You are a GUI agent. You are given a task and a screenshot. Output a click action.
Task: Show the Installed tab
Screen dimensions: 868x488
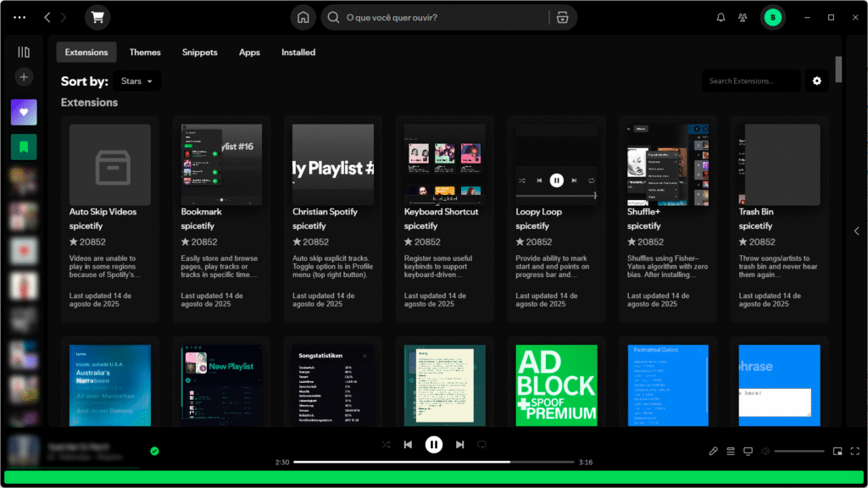(x=298, y=53)
